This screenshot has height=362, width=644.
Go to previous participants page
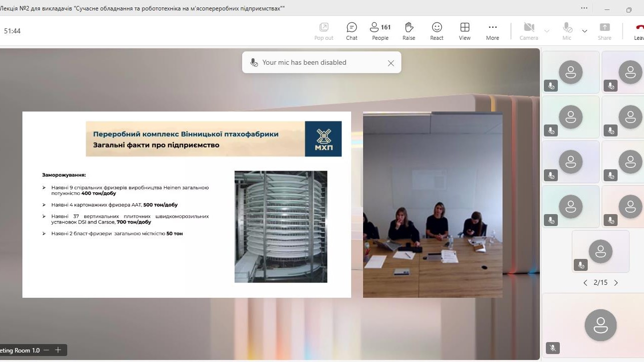pos(585,283)
